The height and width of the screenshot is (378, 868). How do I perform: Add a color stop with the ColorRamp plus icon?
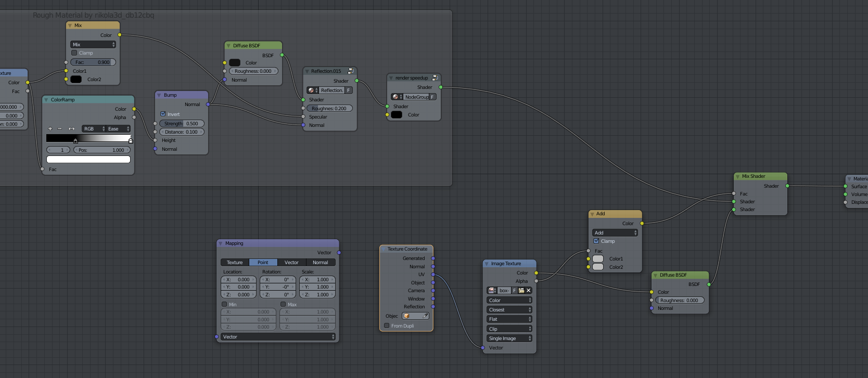pos(50,128)
